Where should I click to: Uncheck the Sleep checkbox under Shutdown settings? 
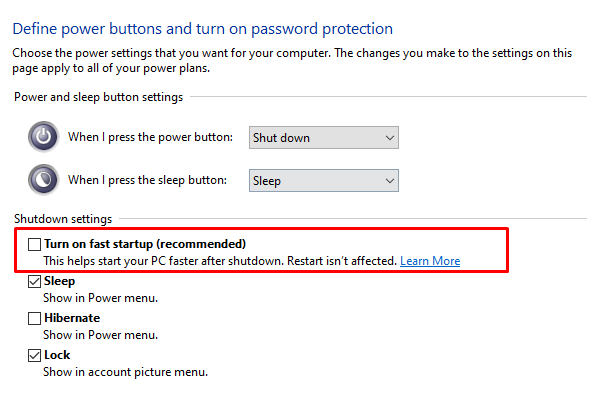[34, 281]
